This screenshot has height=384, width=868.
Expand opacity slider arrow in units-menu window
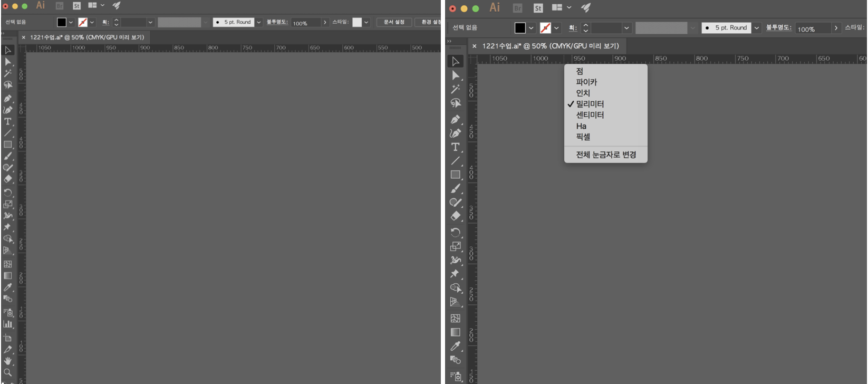pyautogui.click(x=836, y=28)
